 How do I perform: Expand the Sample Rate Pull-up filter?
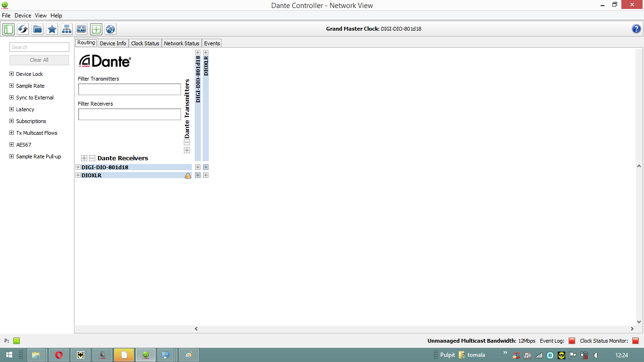12,156
